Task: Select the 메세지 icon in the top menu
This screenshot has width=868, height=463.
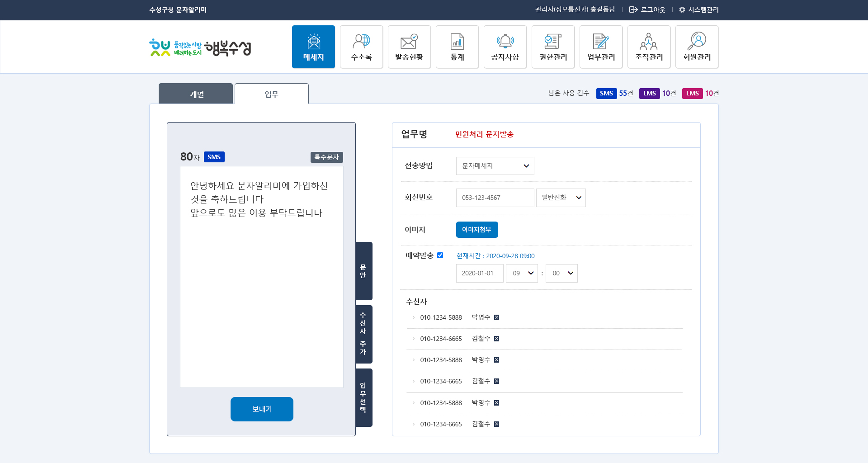Action: point(313,47)
